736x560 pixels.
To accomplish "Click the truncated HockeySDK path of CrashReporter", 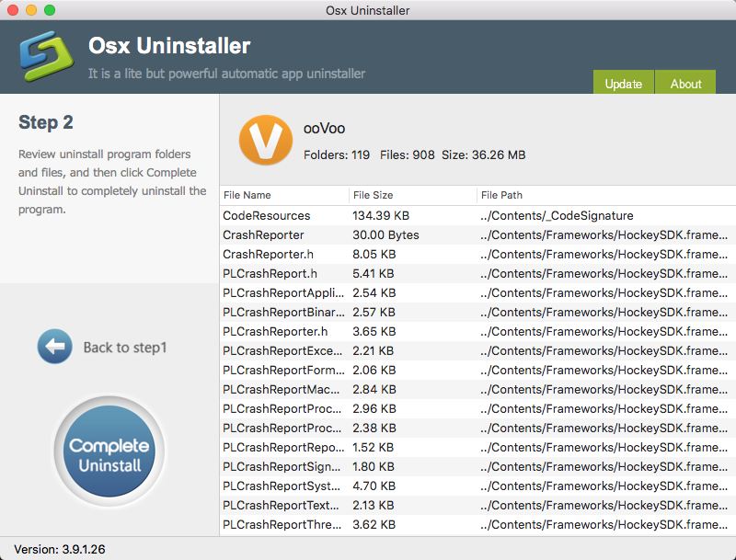I will tap(598, 234).
